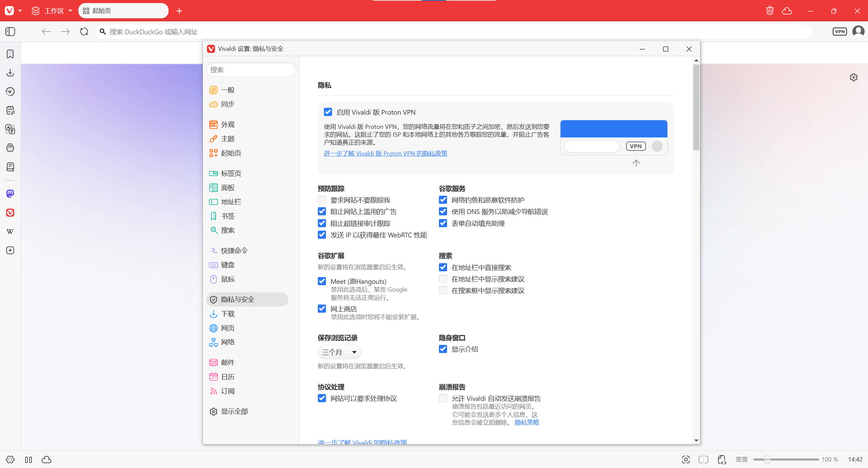Open the Downloads panel in sidebar
The height and width of the screenshot is (468, 868).
tap(10, 73)
